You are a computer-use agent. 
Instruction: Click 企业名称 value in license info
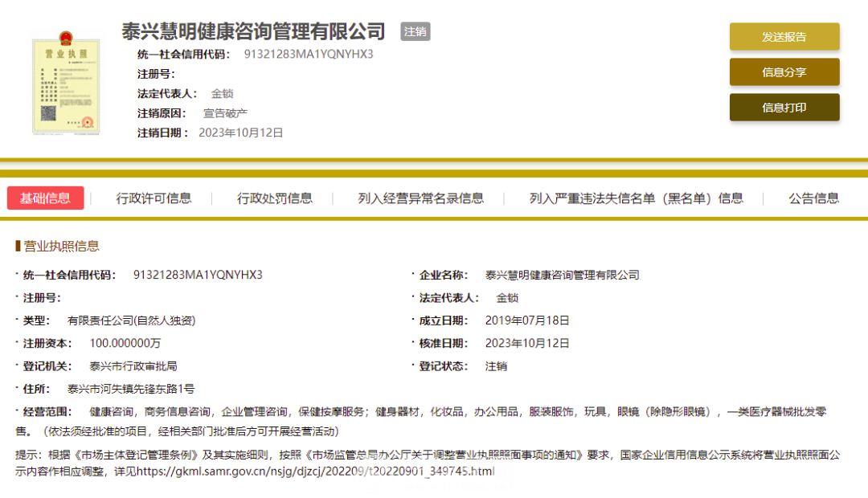point(563,275)
